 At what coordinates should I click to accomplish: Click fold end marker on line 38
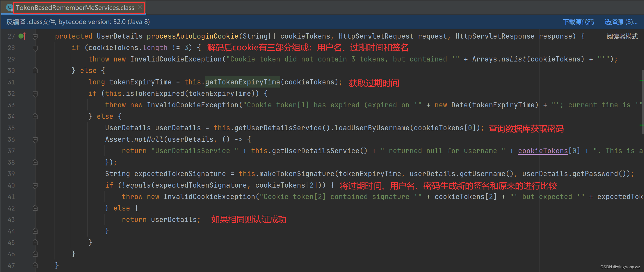pos(35,162)
